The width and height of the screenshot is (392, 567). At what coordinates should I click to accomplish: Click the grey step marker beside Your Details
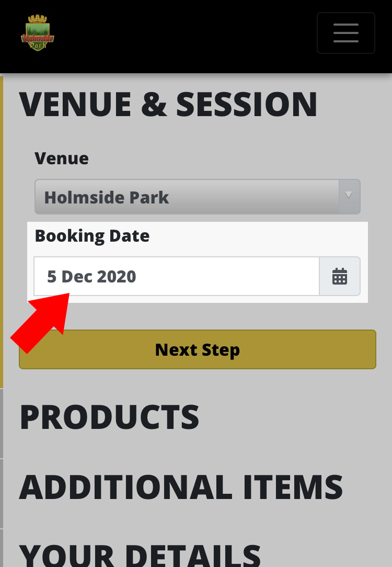click(x=2, y=548)
